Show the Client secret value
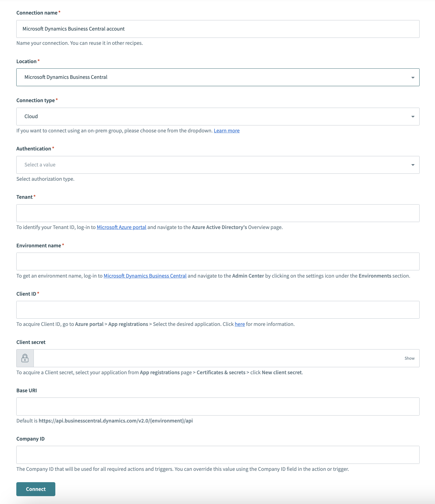Screen dimensions: 435x504 409,358
